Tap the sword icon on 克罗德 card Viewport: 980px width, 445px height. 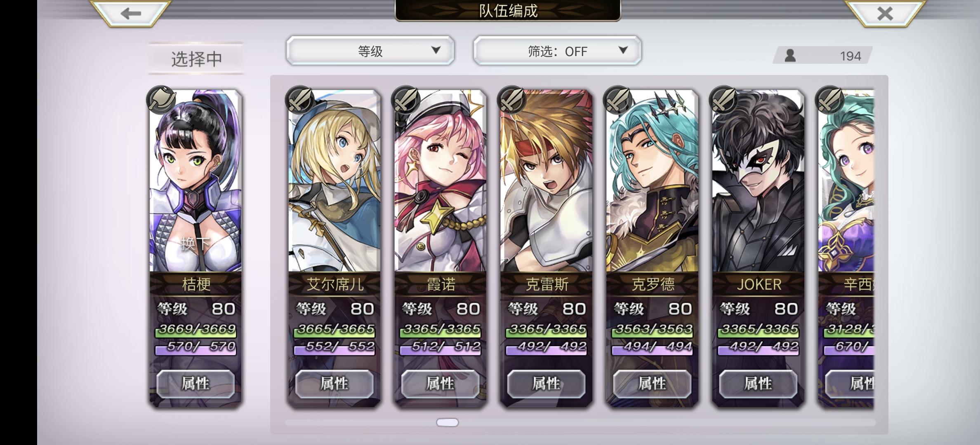pos(618,99)
